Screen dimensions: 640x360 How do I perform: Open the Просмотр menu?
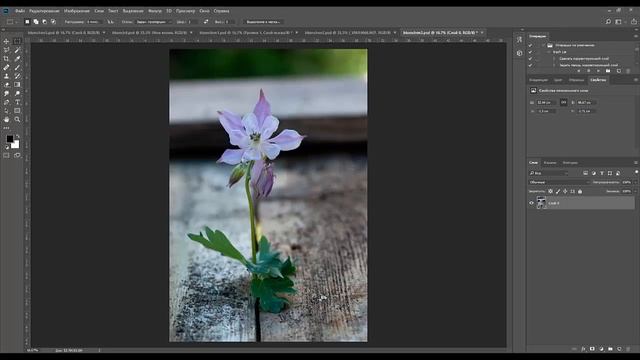pyautogui.click(x=186, y=11)
